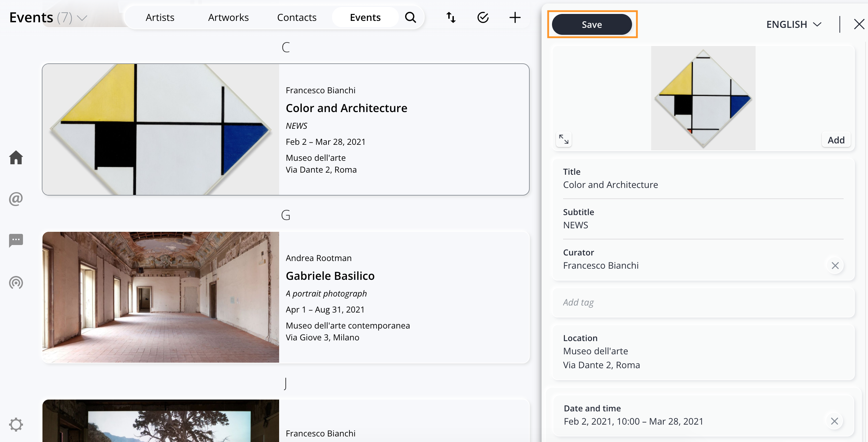Open the Gabriele Basilico room photograph
Image resolution: width=868 pixels, height=442 pixels.
coord(161,297)
